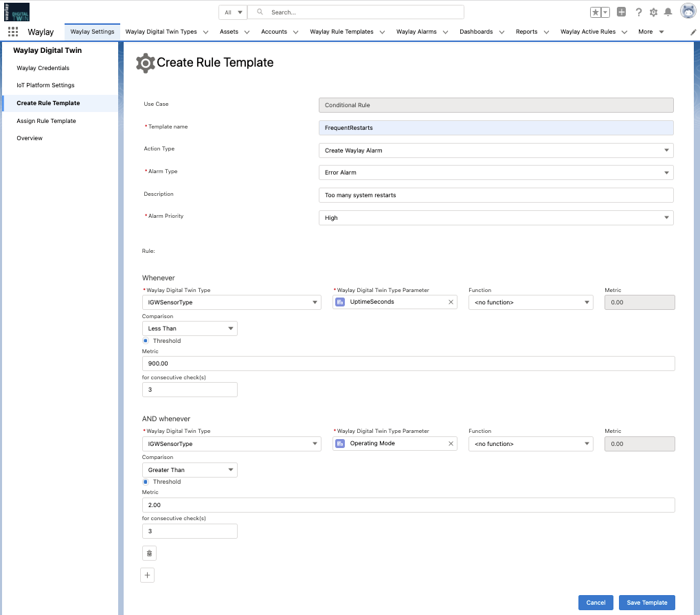
Task: Open the Favorites star icon
Action: pos(596,12)
